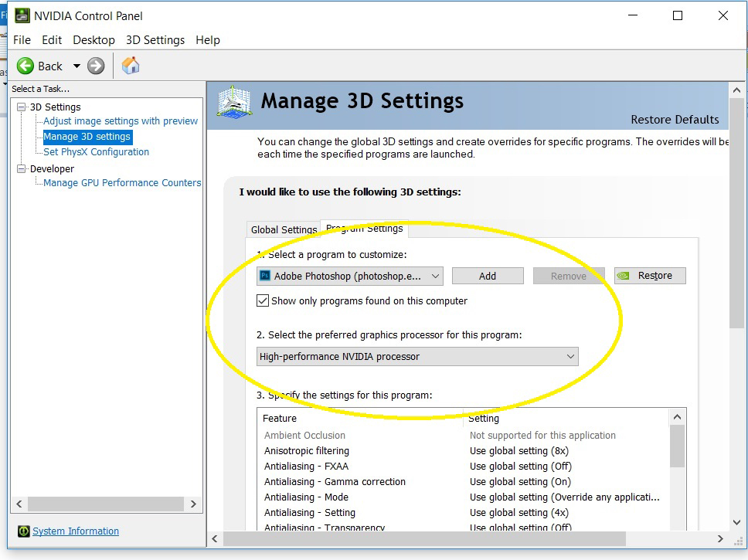This screenshot has width=748, height=560.
Task: Click the Remove button
Action: tap(569, 276)
